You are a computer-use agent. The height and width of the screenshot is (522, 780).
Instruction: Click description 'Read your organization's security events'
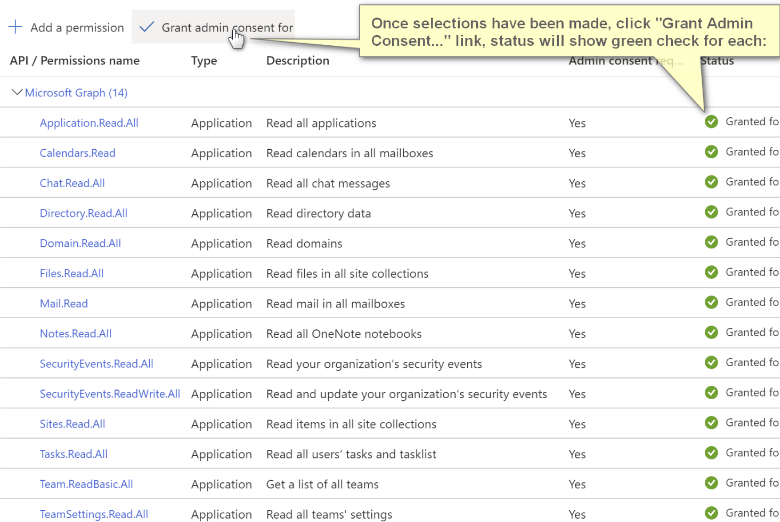(374, 364)
